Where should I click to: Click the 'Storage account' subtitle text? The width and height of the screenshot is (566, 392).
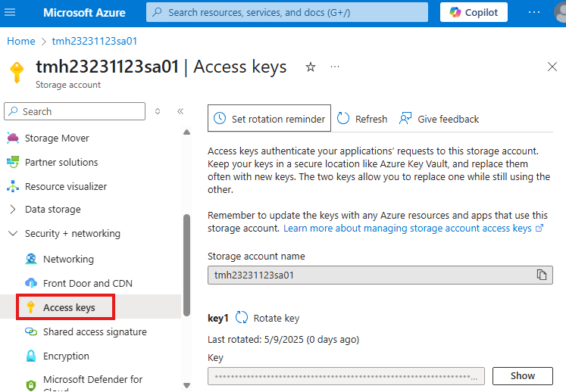pyautogui.click(x=68, y=85)
